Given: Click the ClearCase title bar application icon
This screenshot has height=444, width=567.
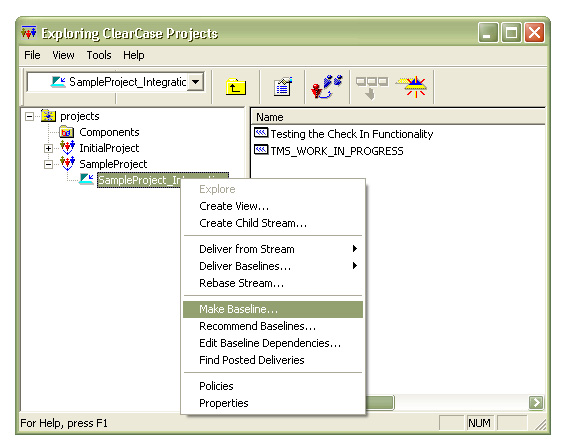Looking at the screenshot, I should (x=29, y=33).
